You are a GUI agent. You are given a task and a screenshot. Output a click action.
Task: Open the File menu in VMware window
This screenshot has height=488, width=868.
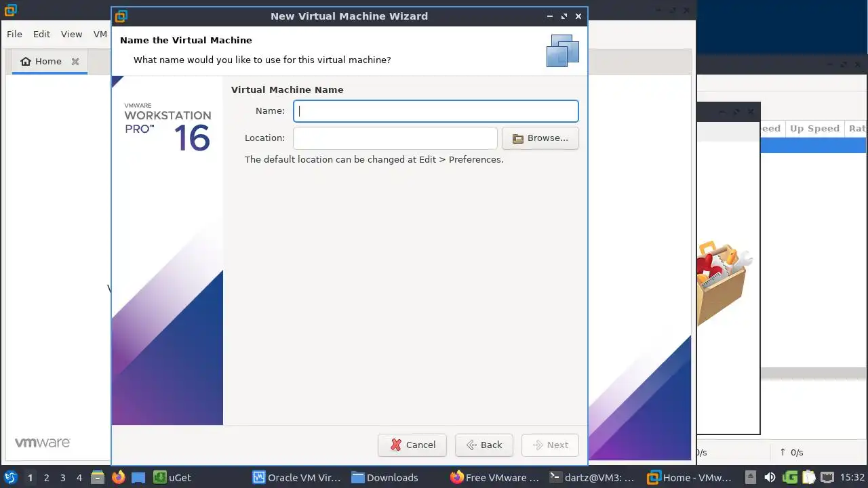point(14,34)
